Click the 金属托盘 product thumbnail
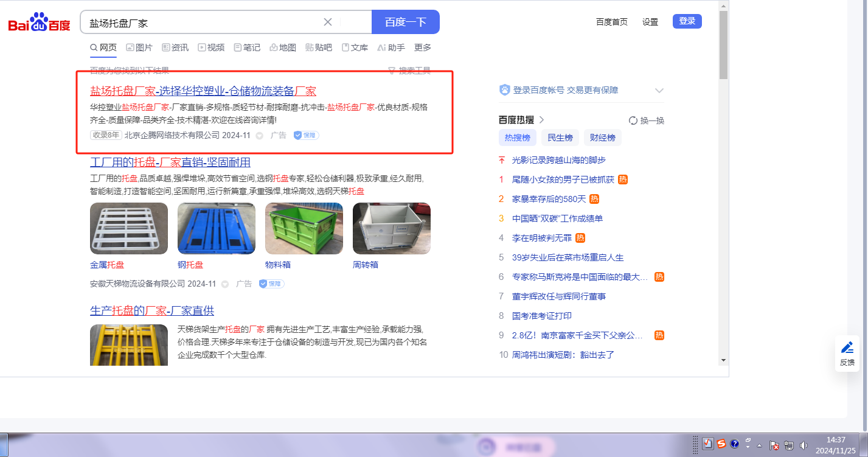 [129, 228]
